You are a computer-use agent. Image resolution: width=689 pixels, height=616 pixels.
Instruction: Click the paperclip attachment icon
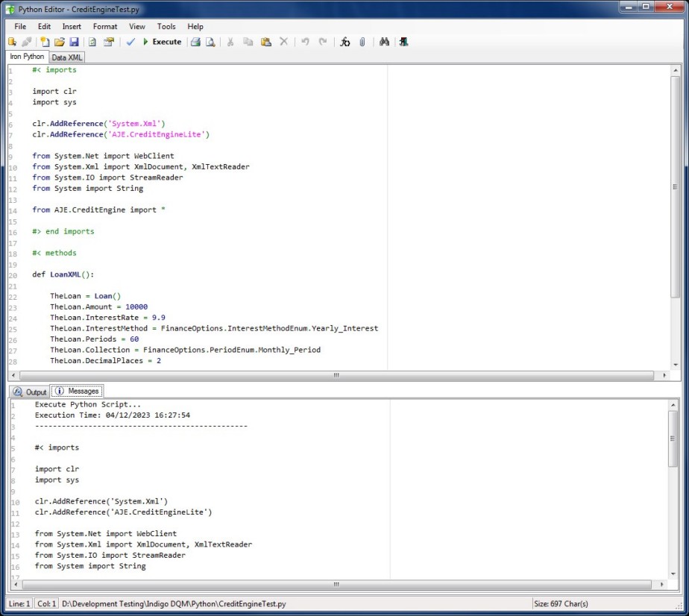362,43
